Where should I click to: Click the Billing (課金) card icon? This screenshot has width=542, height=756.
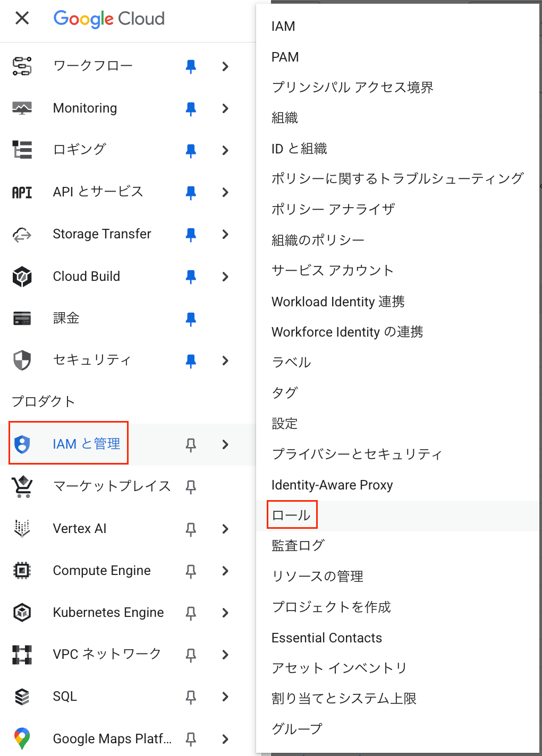[x=22, y=319]
